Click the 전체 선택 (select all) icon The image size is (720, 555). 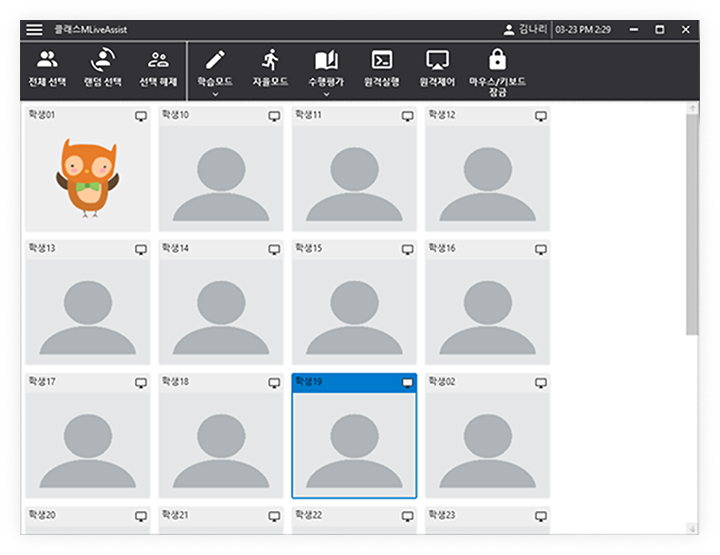(x=47, y=61)
